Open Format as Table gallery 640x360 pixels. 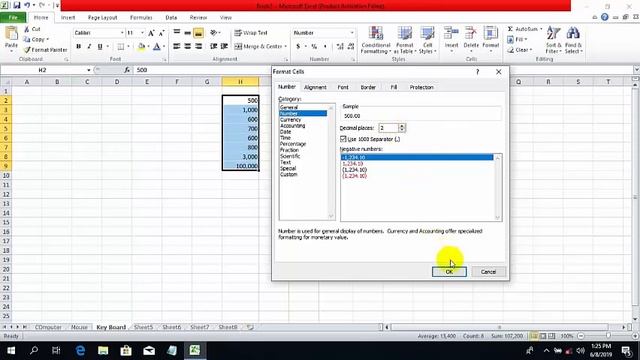point(405,40)
